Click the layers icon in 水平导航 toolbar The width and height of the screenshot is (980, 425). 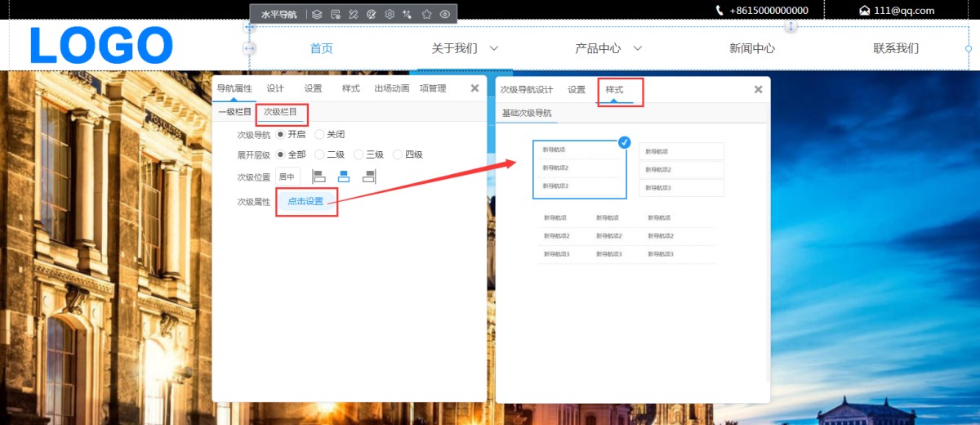click(x=317, y=14)
